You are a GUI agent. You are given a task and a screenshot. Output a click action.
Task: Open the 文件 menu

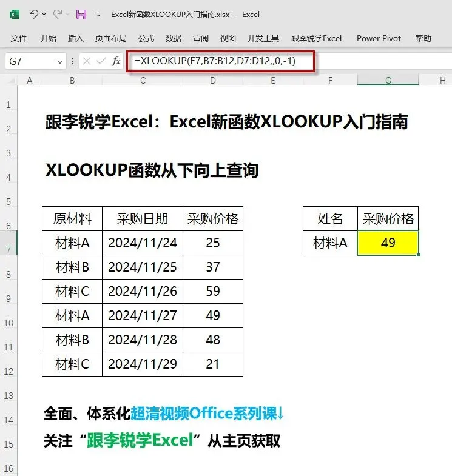coord(19,38)
